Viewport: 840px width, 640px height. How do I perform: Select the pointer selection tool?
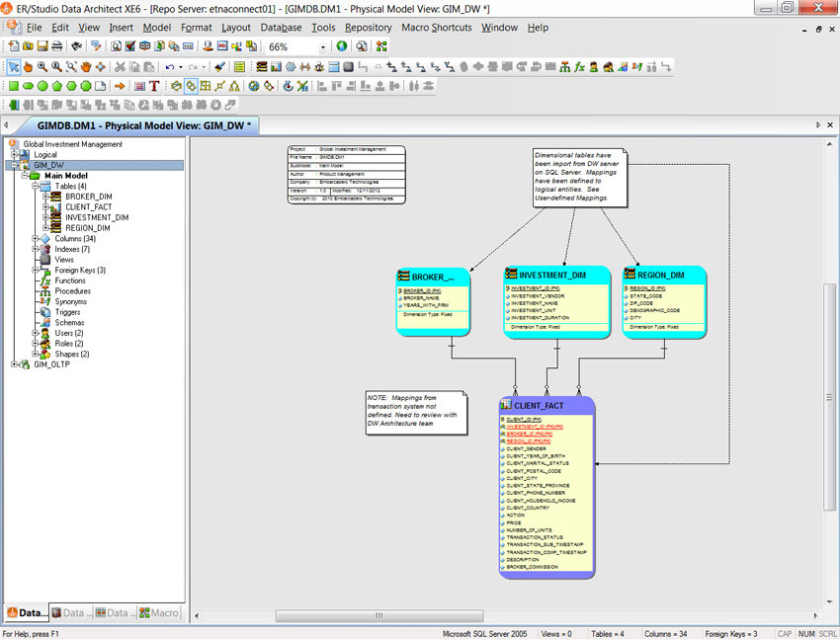point(14,66)
